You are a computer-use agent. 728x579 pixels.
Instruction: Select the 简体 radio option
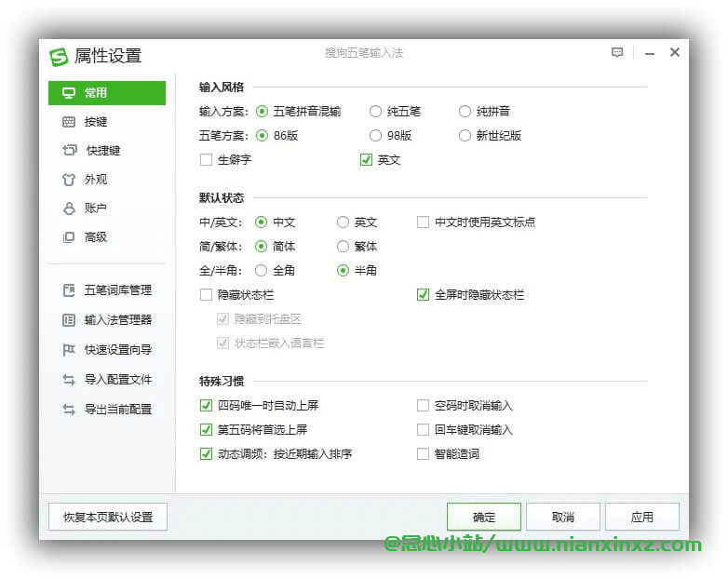coord(262,246)
